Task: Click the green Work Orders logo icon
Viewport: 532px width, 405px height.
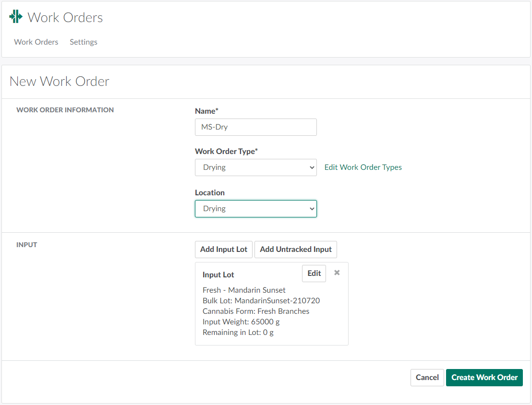Action: (16, 17)
